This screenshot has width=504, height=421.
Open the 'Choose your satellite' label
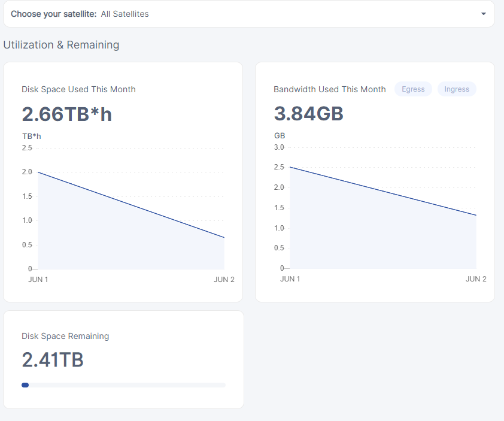[x=53, y=14]
